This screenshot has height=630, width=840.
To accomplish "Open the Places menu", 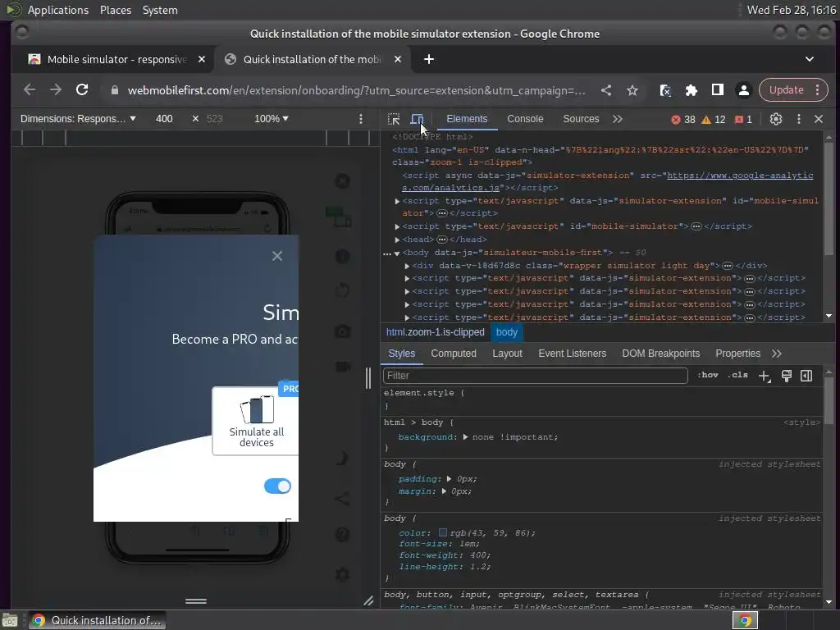I will [115, 10].
